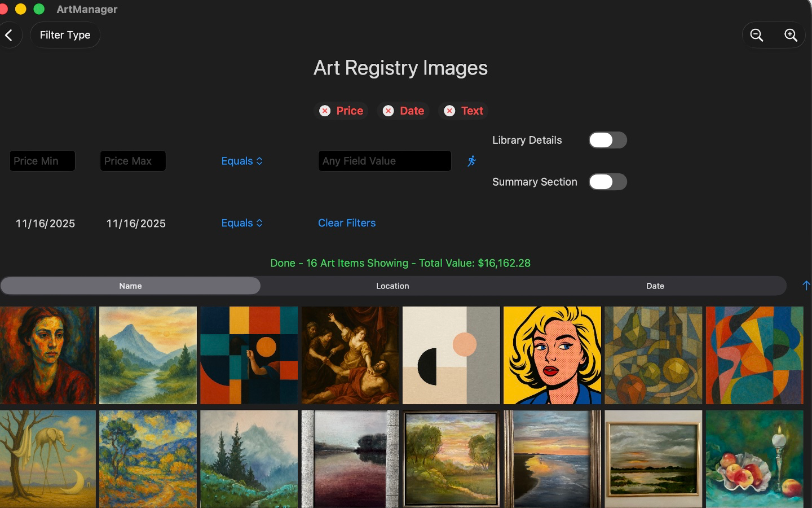Image resolution: width=812 pixels, height=508 pixels.
Task: Open the red portrait of a woman
Action: click(x=47, y=355)
